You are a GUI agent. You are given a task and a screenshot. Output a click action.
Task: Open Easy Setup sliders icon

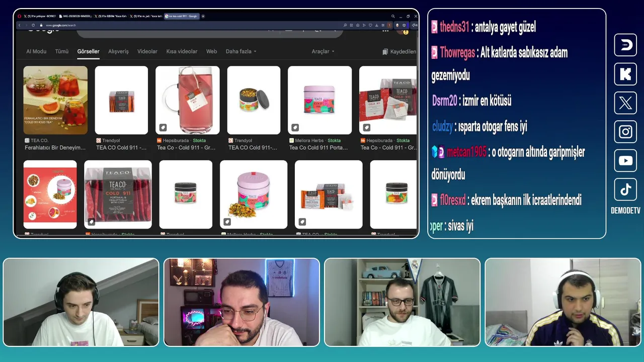pos(383,25)
